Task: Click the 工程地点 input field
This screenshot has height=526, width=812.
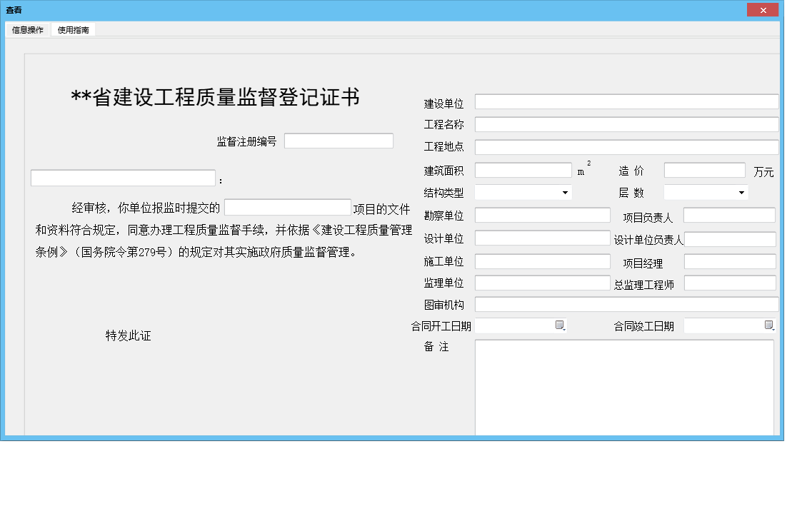Action: (x=626, y=146)
